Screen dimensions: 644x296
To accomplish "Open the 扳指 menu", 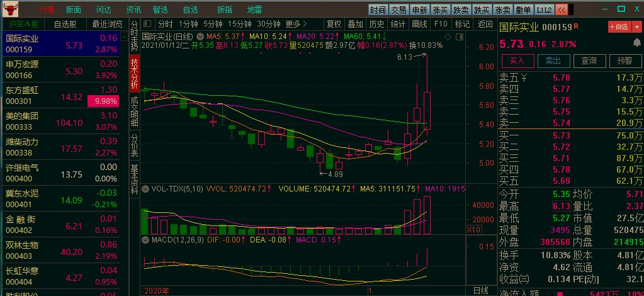I will pos(224,9).
